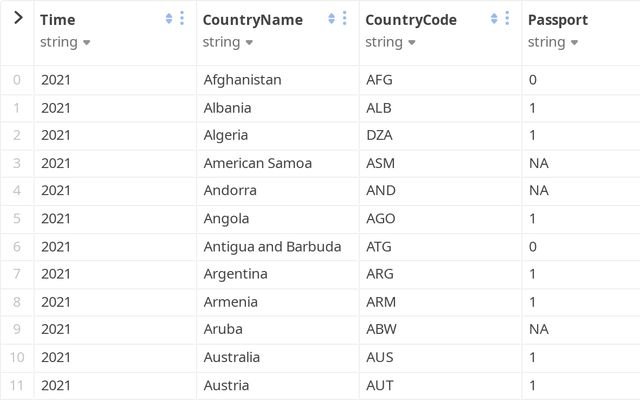Open Time column options menu

tap(181, 19)
